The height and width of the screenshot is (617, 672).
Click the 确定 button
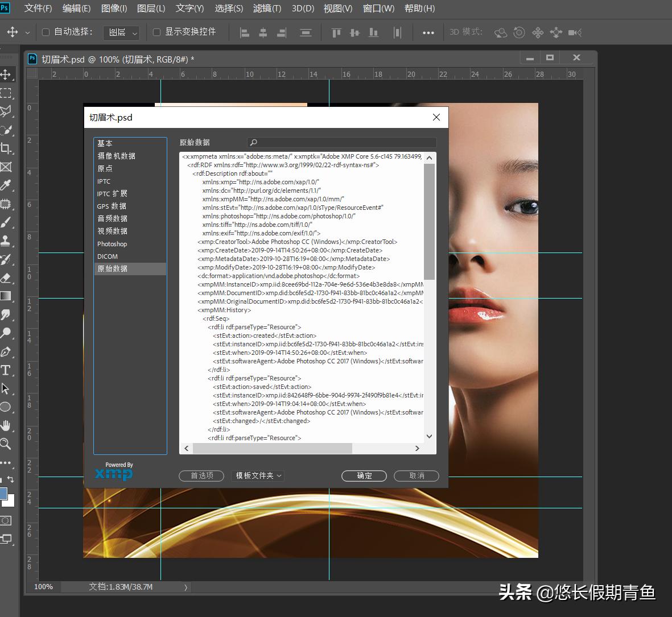364,476
